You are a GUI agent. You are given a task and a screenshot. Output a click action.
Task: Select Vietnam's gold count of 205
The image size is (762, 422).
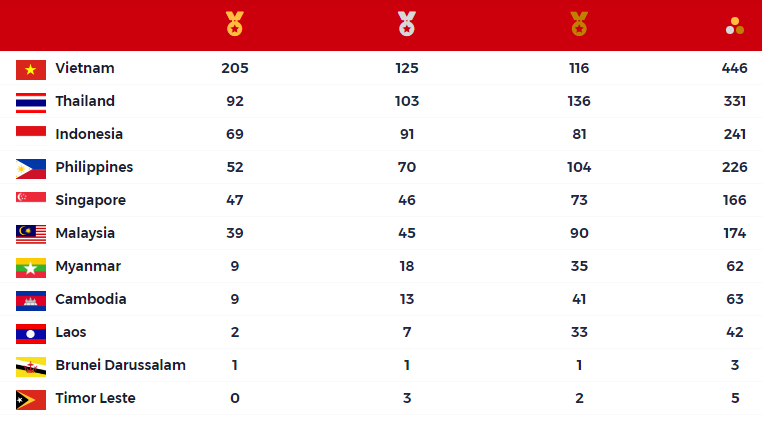235,68
